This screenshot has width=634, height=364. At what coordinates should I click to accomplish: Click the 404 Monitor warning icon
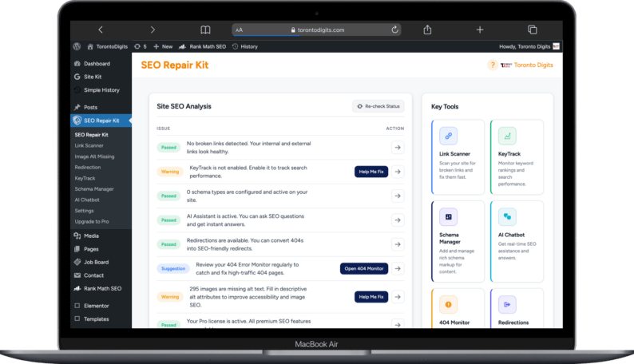click(x=448, y=304)
